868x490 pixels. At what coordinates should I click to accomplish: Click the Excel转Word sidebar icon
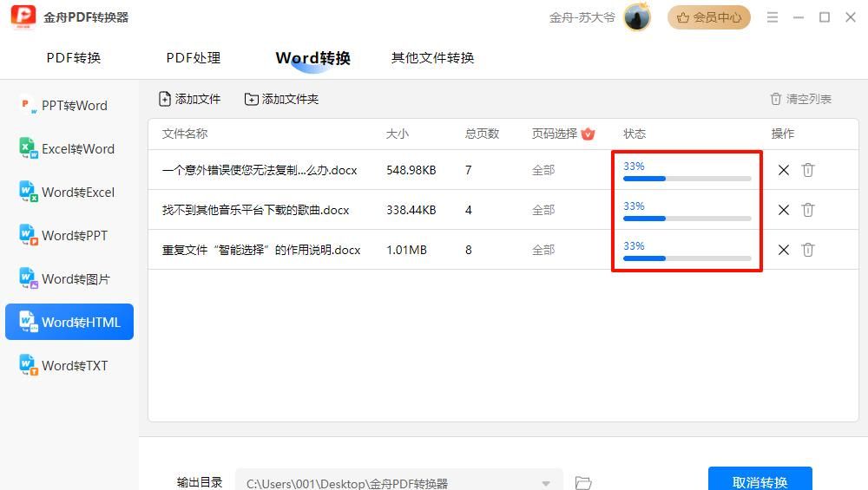point(28,148)
